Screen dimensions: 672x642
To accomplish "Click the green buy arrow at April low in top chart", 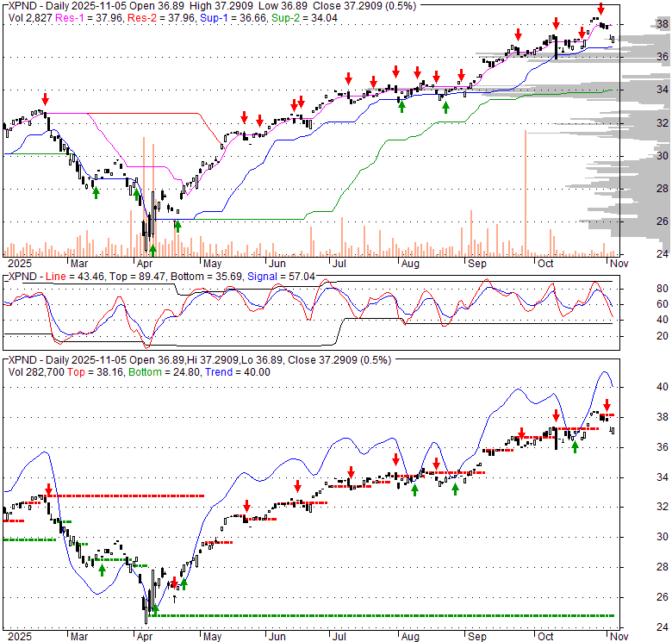I will coord(152,249).
